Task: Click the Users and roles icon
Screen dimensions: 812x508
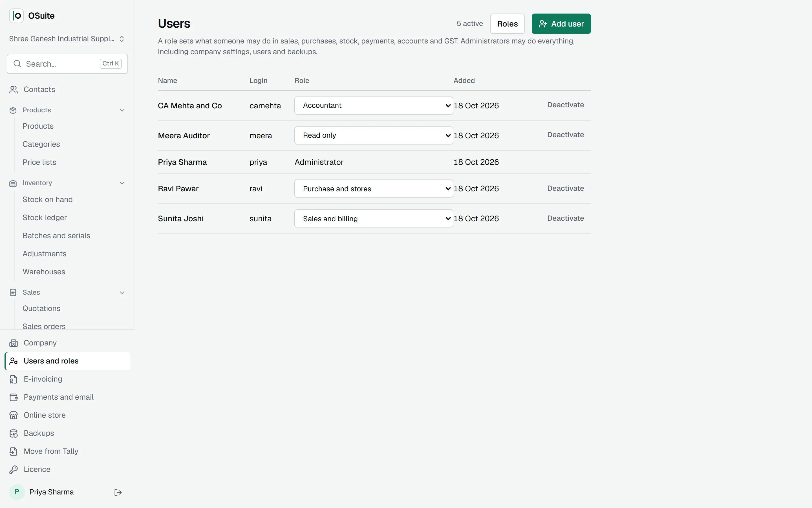Action: [x=14, y=361]
